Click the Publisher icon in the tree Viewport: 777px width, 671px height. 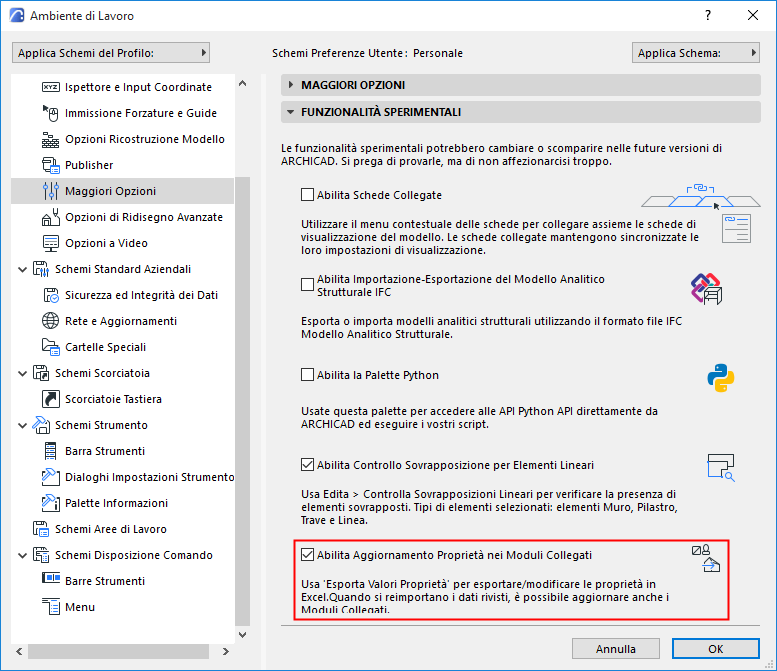(x=51, y=166)
